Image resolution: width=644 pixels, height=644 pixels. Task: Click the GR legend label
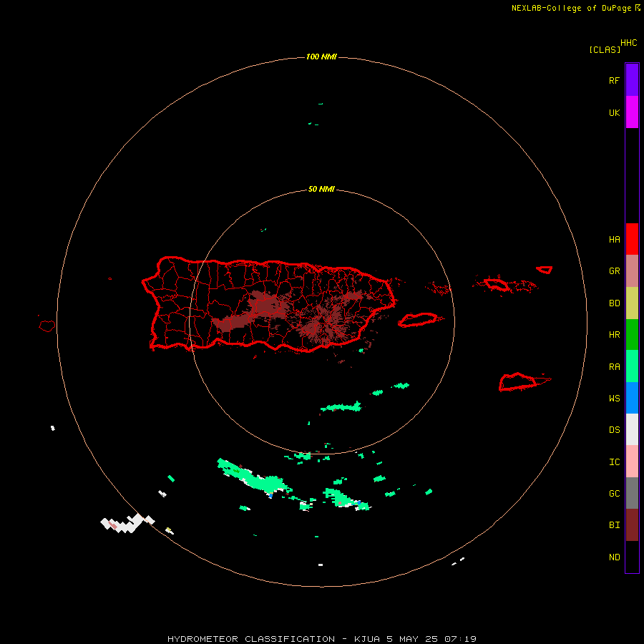tap(614, 271)
